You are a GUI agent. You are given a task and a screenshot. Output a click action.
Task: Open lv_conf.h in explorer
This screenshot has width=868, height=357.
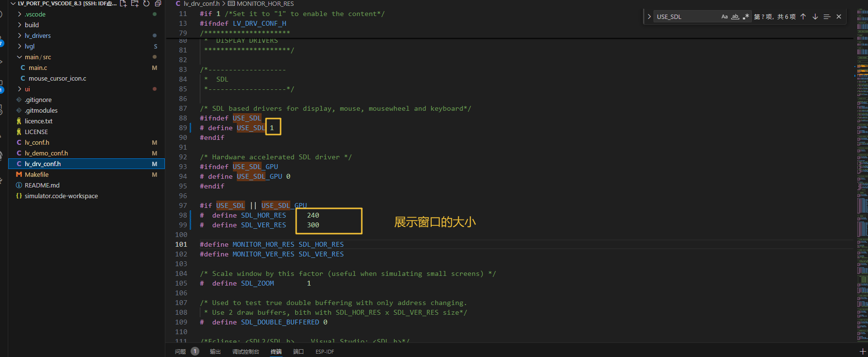tap(87, 142)
